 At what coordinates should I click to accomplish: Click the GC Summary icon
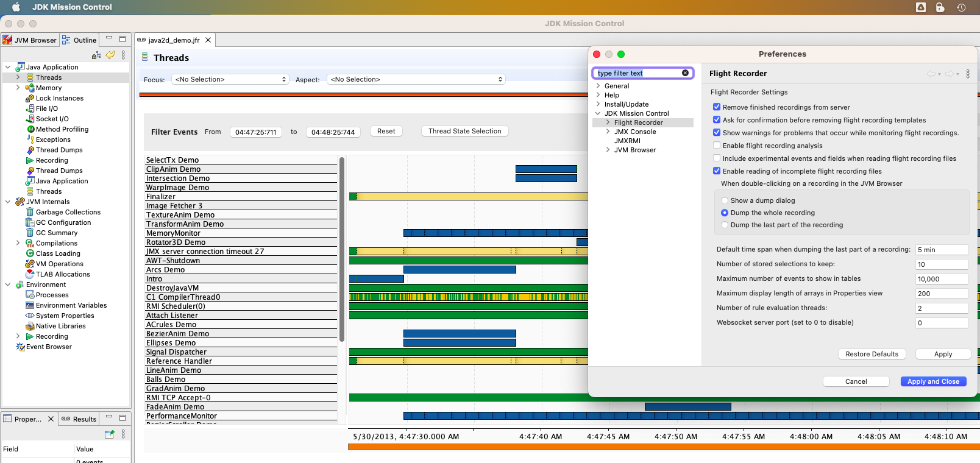[29, 233]
